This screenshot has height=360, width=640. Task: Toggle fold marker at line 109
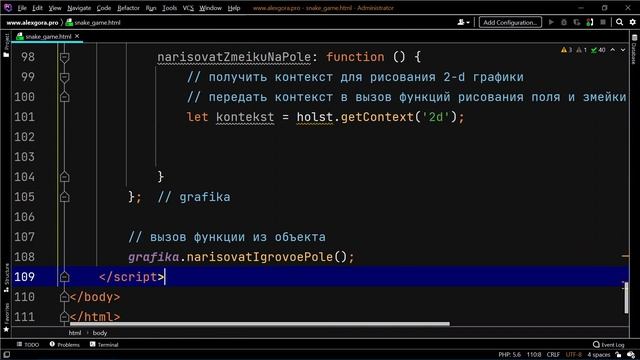[x=64, y=277]
